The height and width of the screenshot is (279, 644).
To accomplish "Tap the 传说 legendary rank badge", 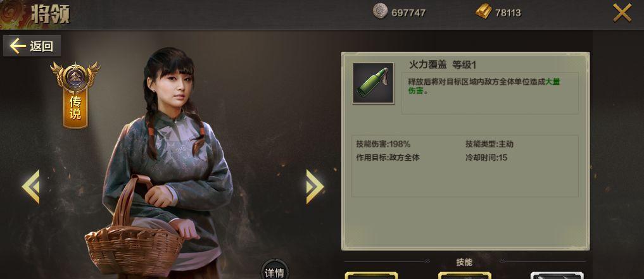I will (x=75, y=94).
